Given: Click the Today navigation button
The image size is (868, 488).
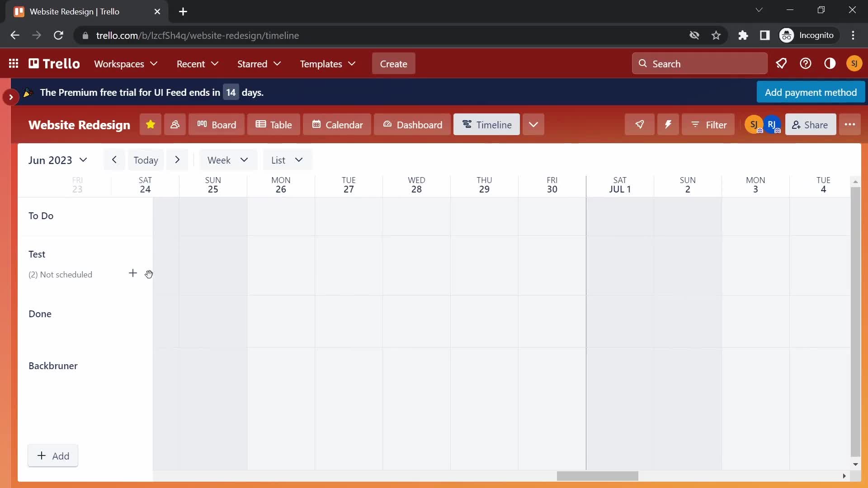Looking at the screenshot, I should (x=146, y=159).
